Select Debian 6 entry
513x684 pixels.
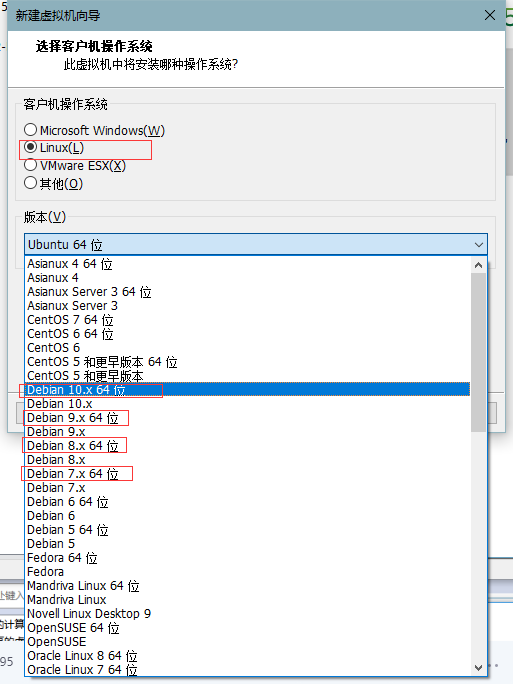click(x=248, y=515)
